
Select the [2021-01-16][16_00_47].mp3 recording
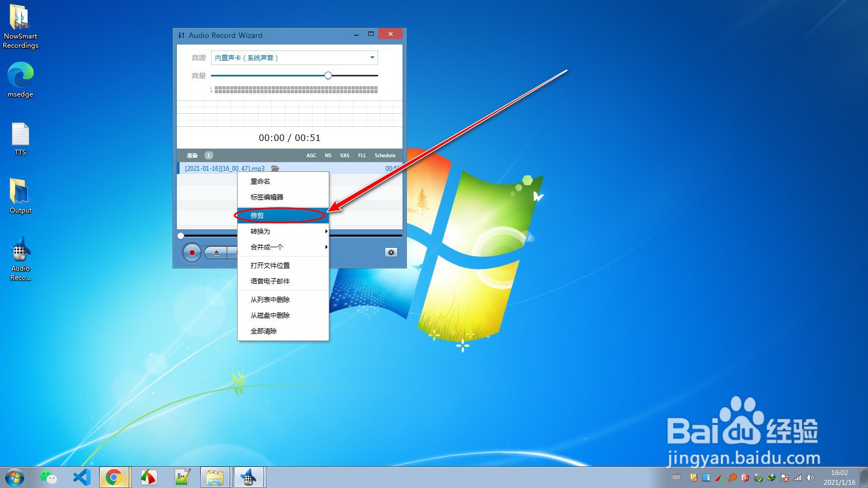point(225,169)
